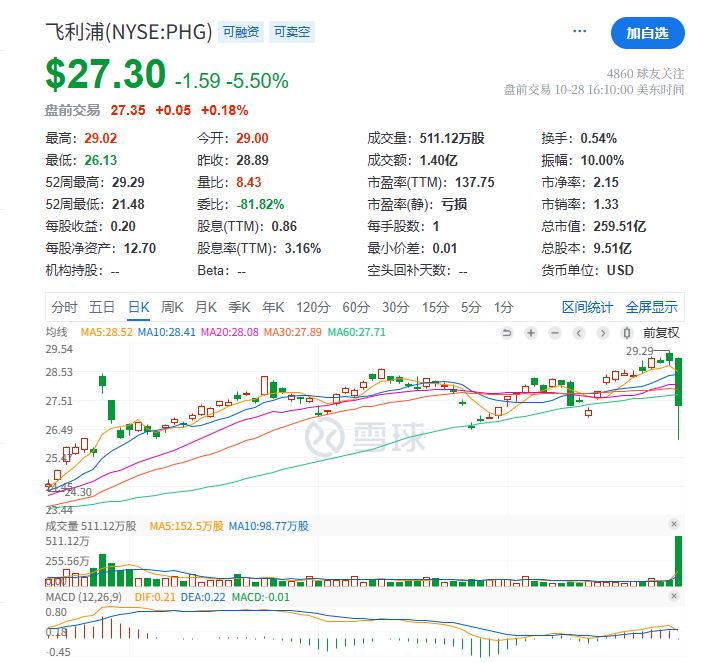Viewport: 703px width, 663px height.
Task: Open the 前复权 adjustment dropdown
Action: coord(660,333)
